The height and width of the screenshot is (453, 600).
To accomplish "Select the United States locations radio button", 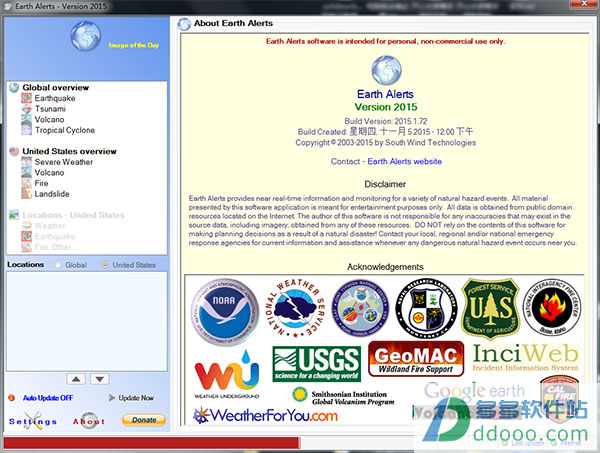I will (105, 265).
